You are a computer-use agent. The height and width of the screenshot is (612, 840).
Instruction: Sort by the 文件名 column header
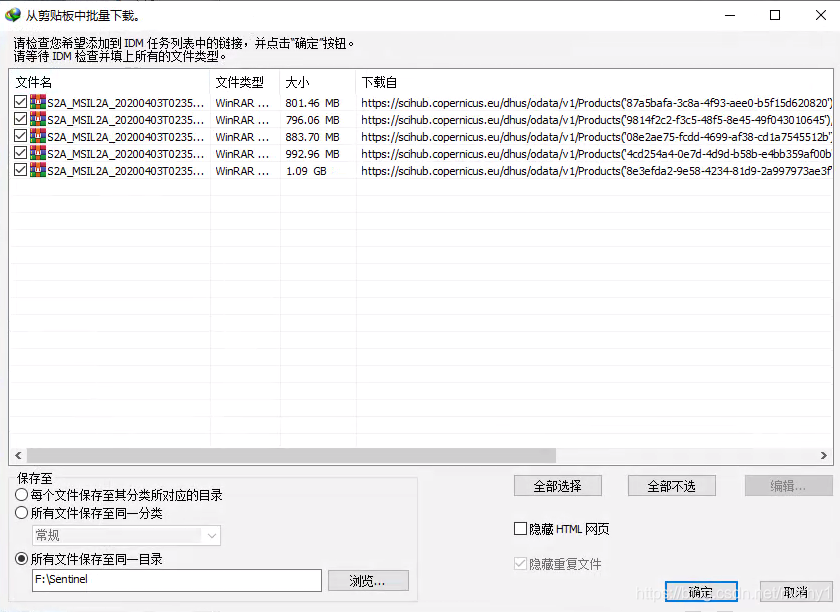coord(109,82)
